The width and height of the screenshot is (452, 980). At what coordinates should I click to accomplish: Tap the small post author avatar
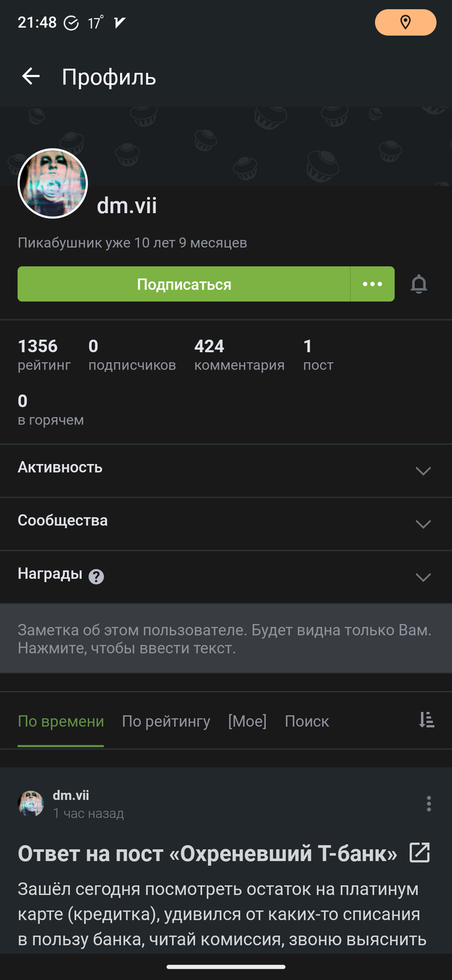[31, 804]
